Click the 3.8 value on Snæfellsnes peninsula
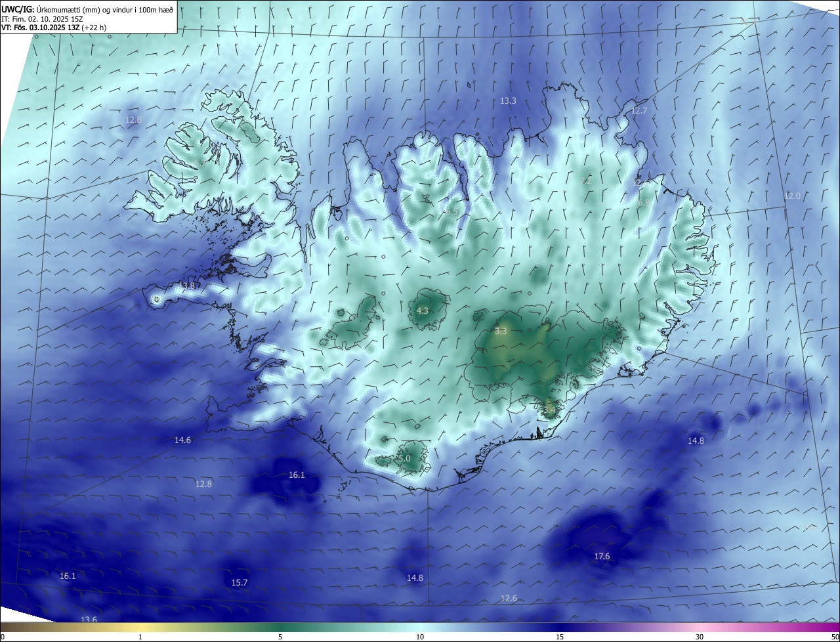The image size is (840, 642). point(188,286)
